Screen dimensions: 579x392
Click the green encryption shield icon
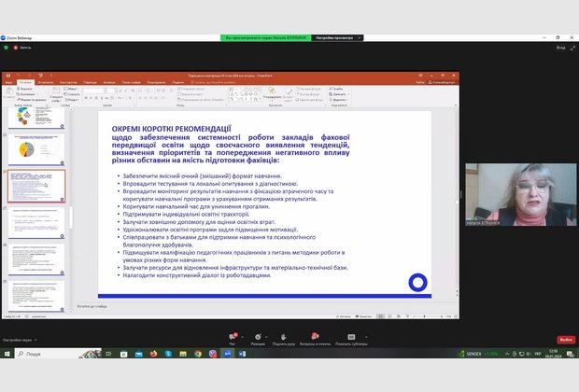[x=6, y=47]
